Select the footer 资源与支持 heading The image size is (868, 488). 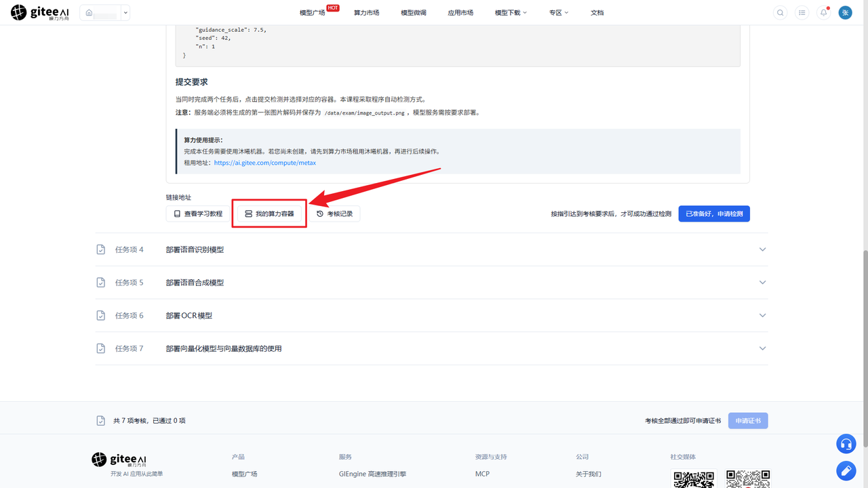pos(491,457)
